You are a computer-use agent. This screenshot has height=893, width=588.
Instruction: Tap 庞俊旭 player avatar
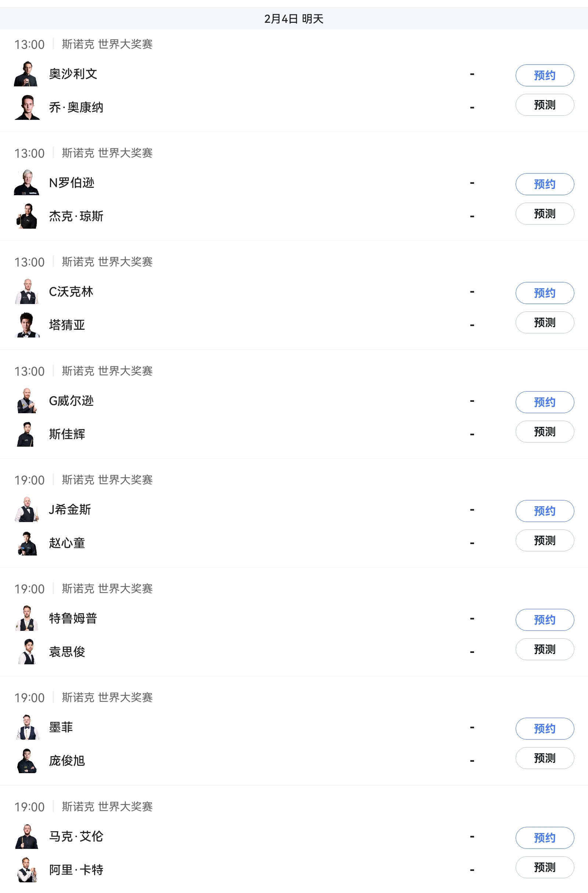(27, 761)
